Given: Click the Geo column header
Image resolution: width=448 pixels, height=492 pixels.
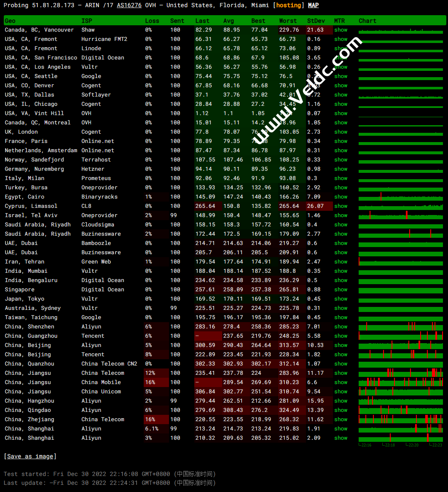Looking at the screenshot, I should 10,21.
